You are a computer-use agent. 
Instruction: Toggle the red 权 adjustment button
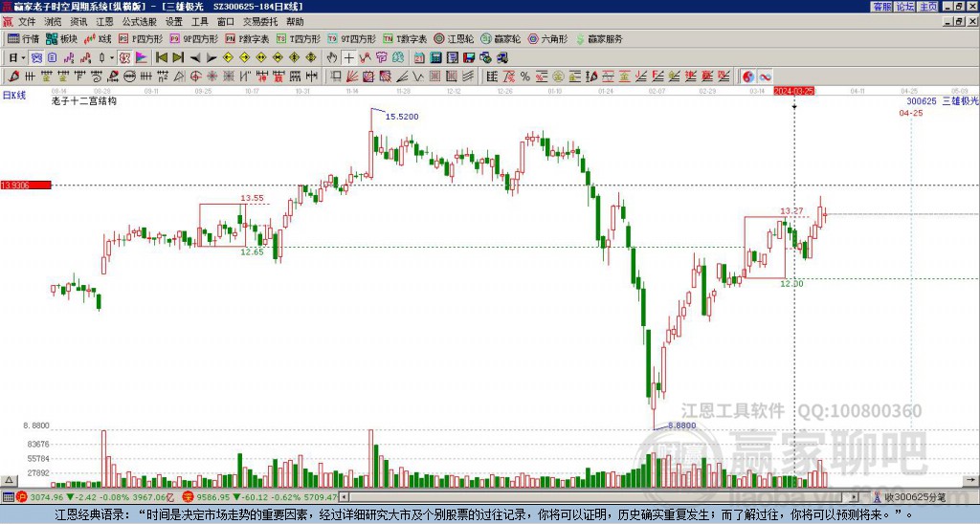tap(124, 58)
